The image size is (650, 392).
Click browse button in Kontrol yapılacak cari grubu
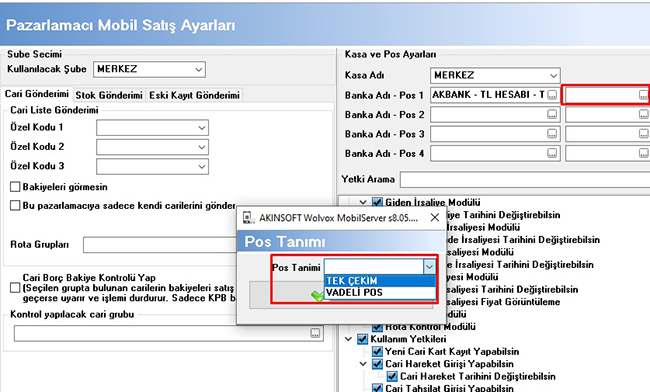[x=315, y=333]
